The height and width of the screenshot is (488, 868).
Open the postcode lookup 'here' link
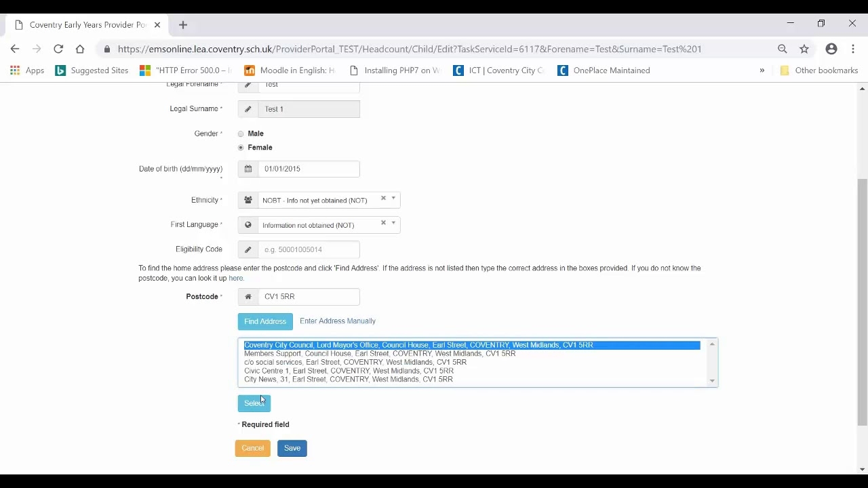coord(235,278)
